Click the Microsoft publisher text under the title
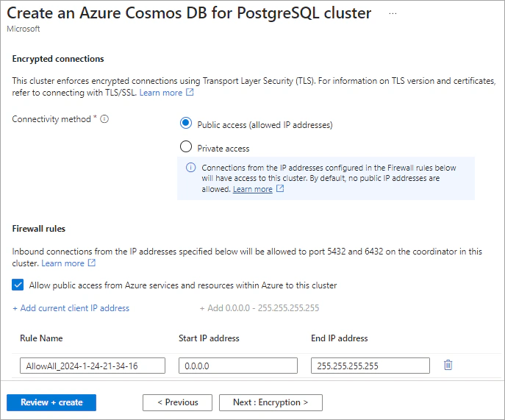 point(24,29)
